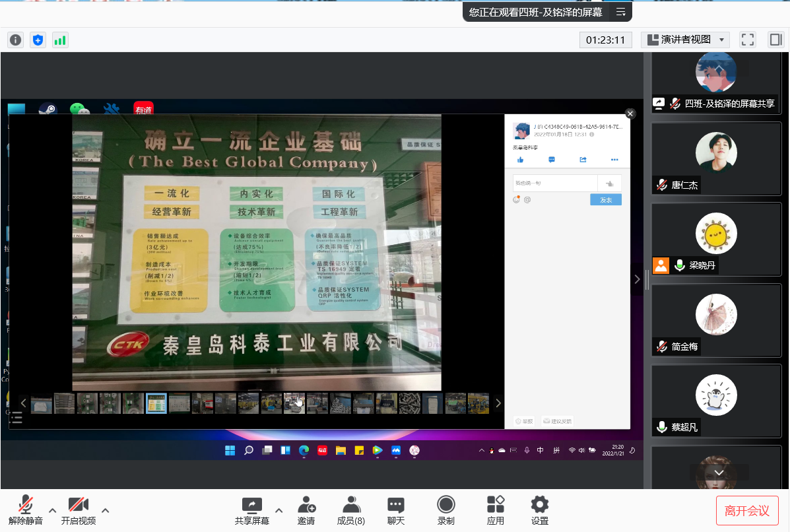Select participant 蔡超凡's tile

tap(716, 401)
